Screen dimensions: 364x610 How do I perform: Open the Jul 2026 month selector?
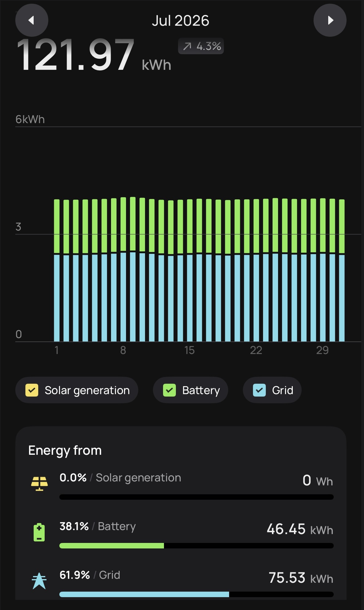coord(180,21)
